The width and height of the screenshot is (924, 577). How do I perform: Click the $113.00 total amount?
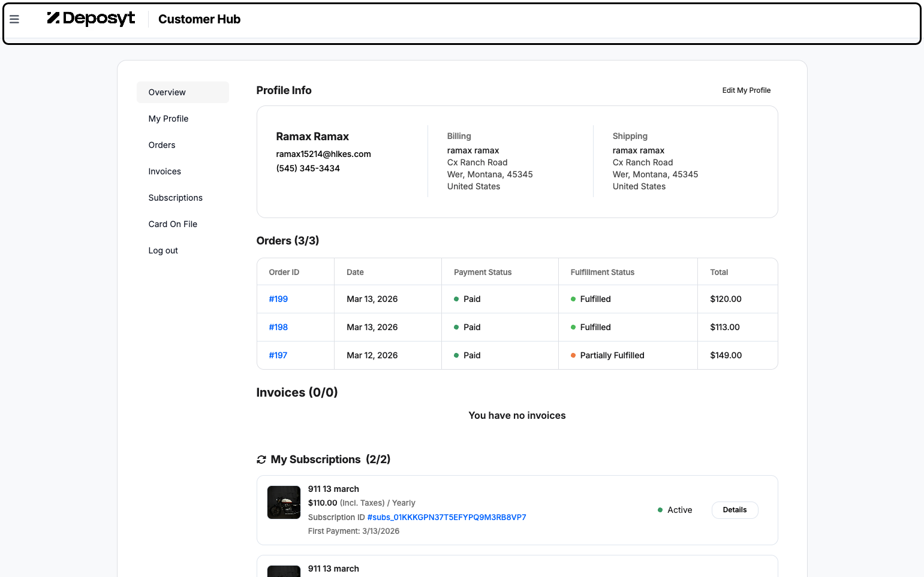coord(725,327)
